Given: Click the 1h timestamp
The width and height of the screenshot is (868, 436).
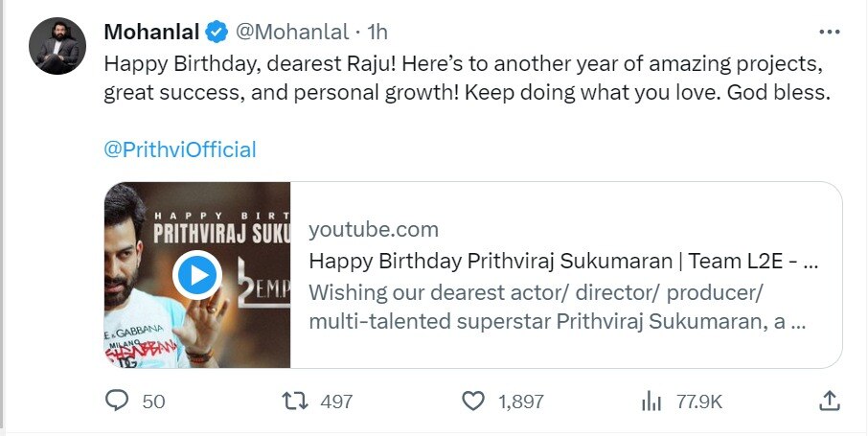Looking at the screenshot, I should 377,32.
